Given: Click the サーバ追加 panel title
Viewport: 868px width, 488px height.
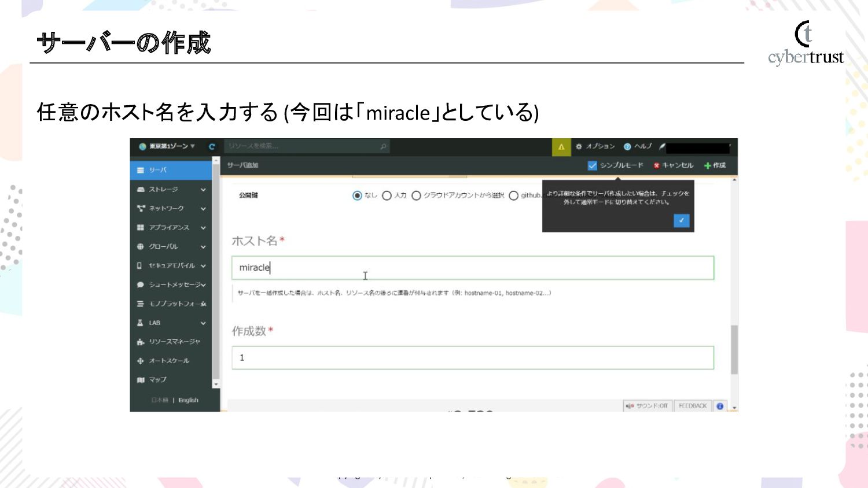Looking at the screenshot, I should point(242,165).
